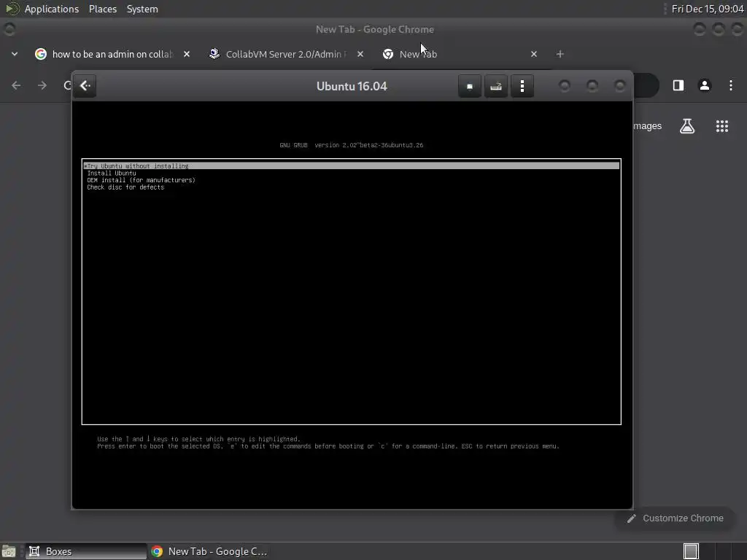Open the Google apps grid icon
747x560 pixels.
click(722, 126)
